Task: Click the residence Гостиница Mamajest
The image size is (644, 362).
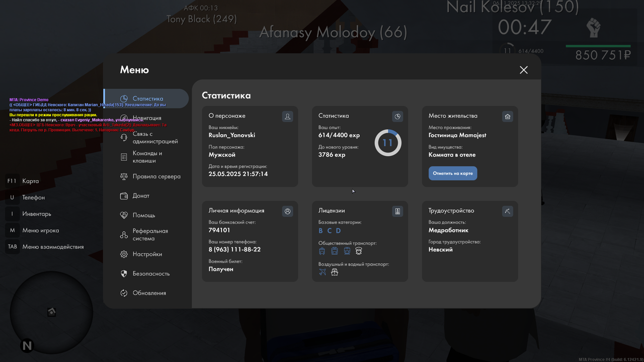Action: (x=457, y=135)
